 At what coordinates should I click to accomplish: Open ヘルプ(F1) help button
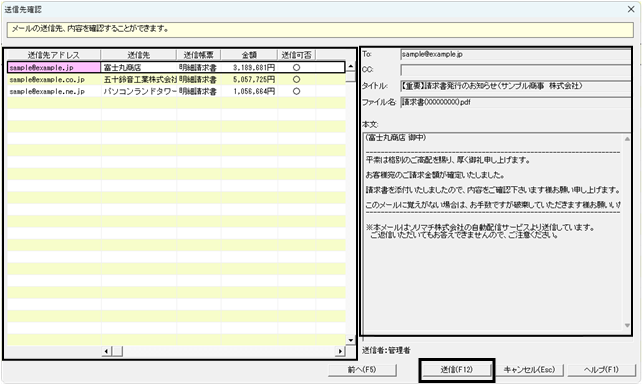(601, 370)
